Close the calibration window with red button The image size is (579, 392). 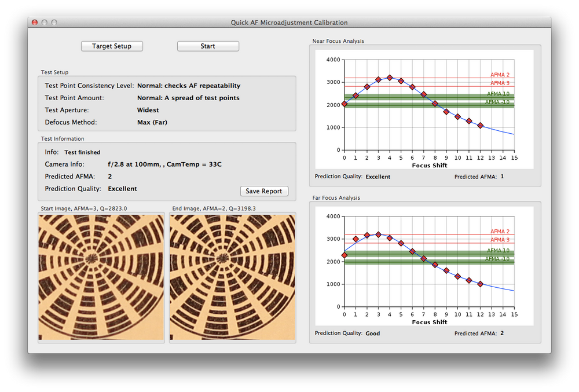point(34,23)
